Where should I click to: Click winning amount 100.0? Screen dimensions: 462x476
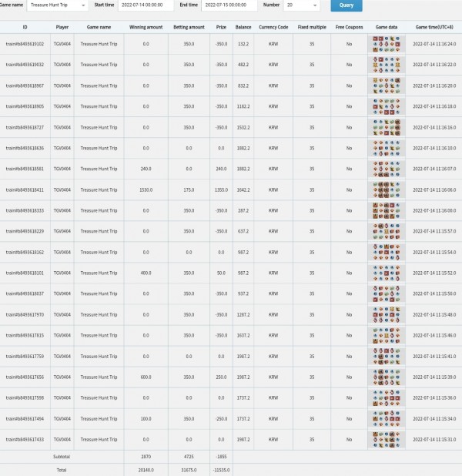pyautogui.click(x=146, y=419)
